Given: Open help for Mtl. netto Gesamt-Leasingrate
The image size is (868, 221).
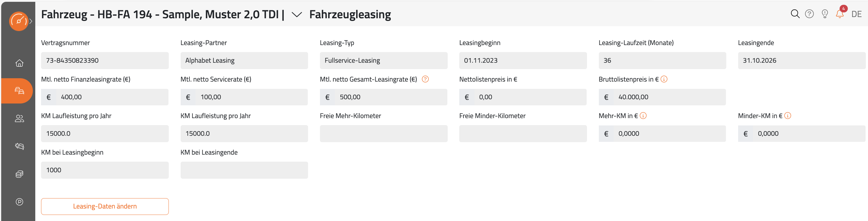Looking at the screenshot, I should (425, 79).
